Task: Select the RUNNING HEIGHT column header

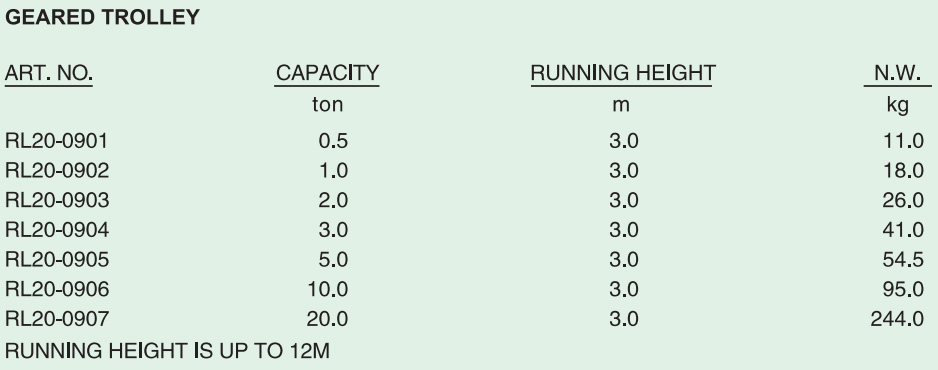Action: 623,74
